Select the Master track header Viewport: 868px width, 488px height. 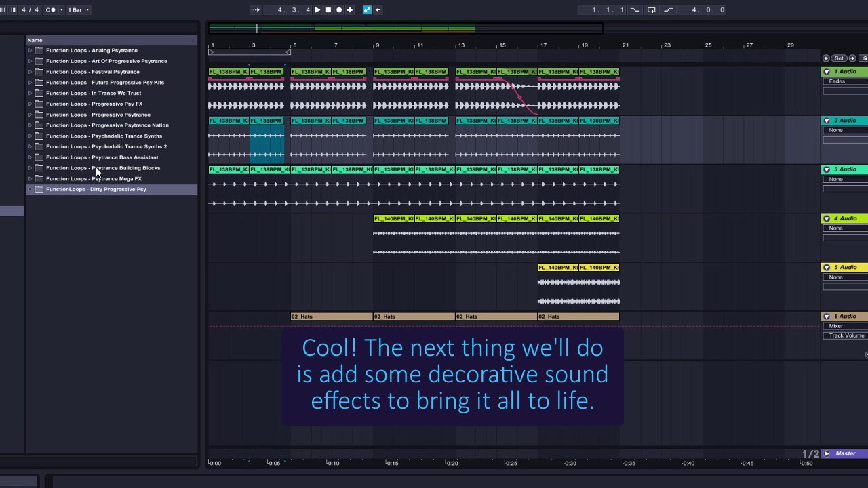click(x=846, y=453)
